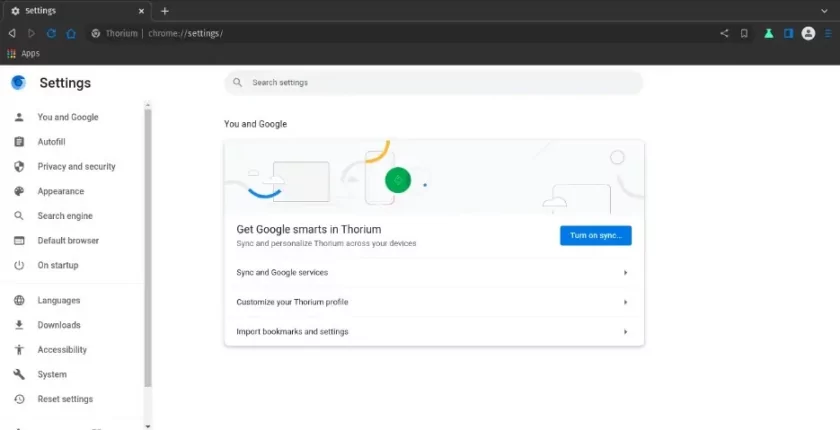The height and width of the screenshot is (430, 840).
Task: Click the Search engine magnifier icon
Action: coord(19,216)
